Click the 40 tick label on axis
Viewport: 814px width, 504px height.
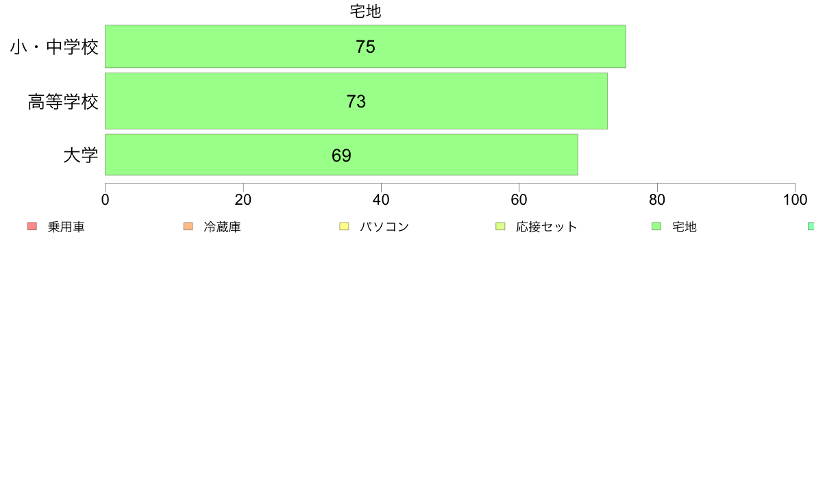tap(381, 200)
